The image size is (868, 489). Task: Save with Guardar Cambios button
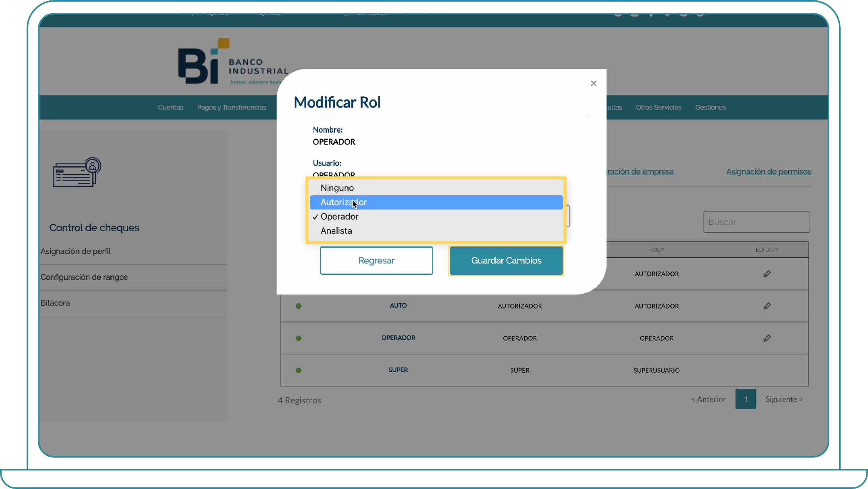point(506,261)
